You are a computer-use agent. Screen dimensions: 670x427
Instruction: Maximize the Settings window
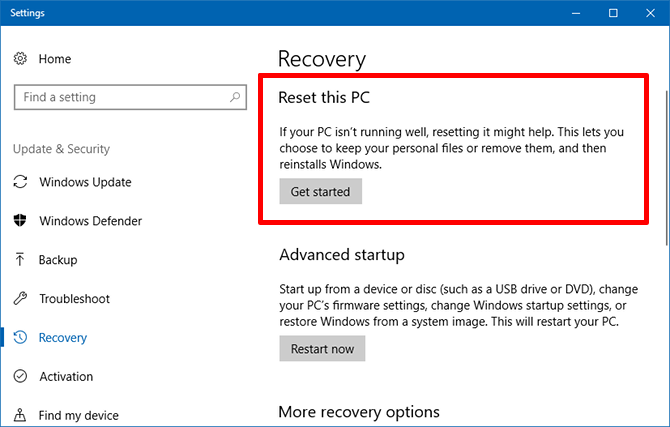[613, 13]
